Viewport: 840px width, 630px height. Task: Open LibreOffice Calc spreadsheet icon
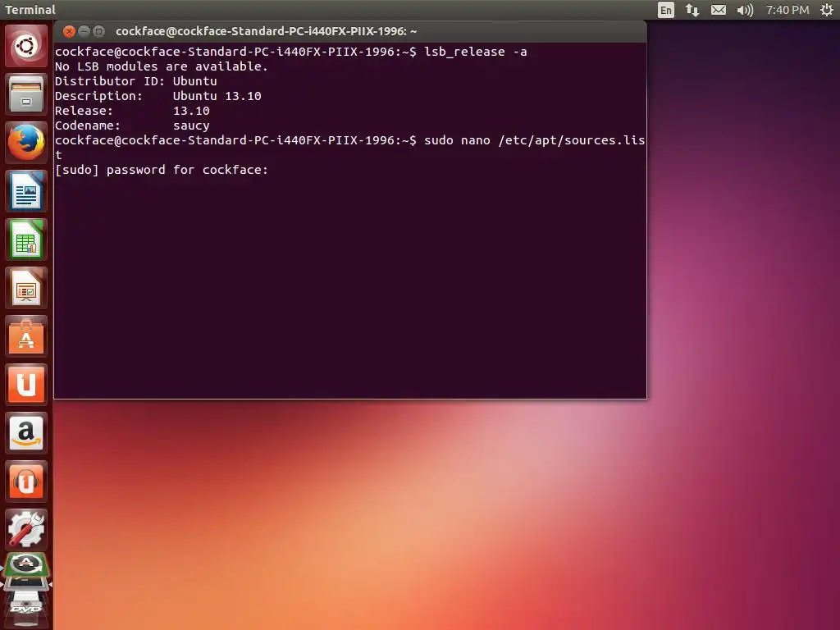pyautogui.click(x=26, y=240)
